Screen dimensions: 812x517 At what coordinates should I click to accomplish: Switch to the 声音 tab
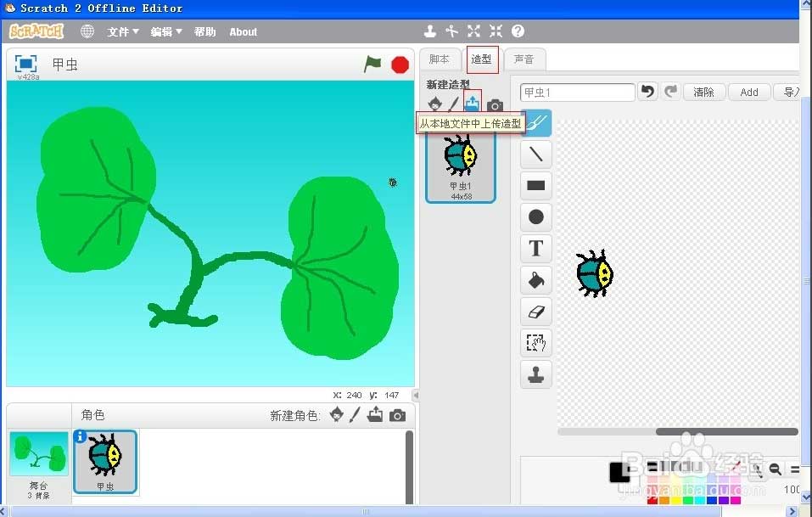(x=524, y=59)
